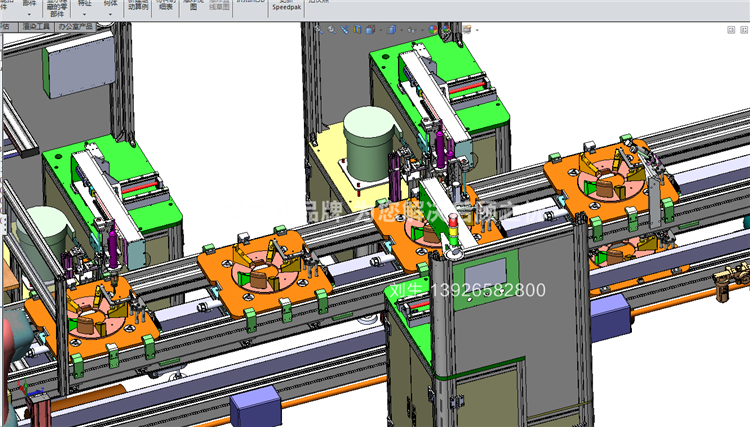Image resolution: width=750 pixels, height=427 pixels.
Task: Expand Display Style dropdown arrow
Action: 401,30
